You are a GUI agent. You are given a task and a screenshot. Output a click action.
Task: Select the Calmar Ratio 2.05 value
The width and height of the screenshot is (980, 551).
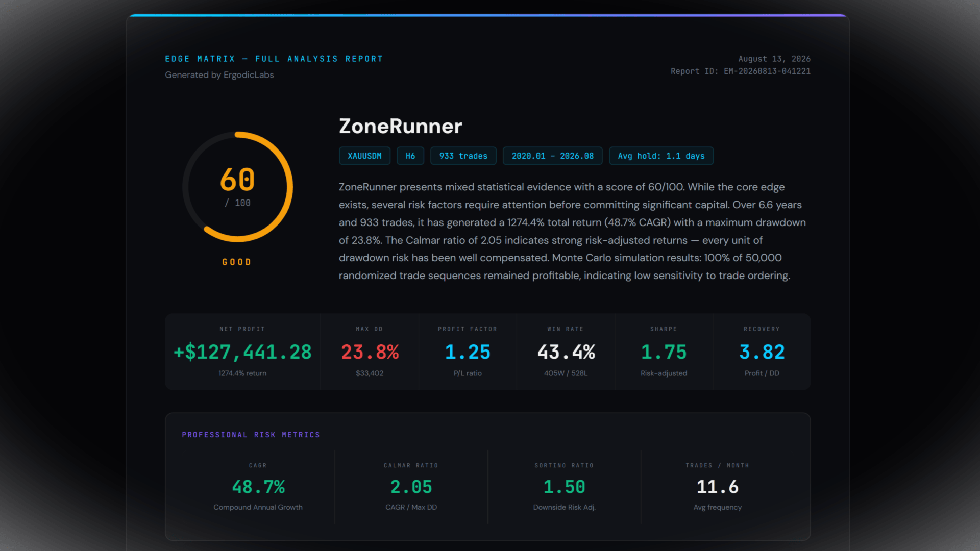pos(411,487)
